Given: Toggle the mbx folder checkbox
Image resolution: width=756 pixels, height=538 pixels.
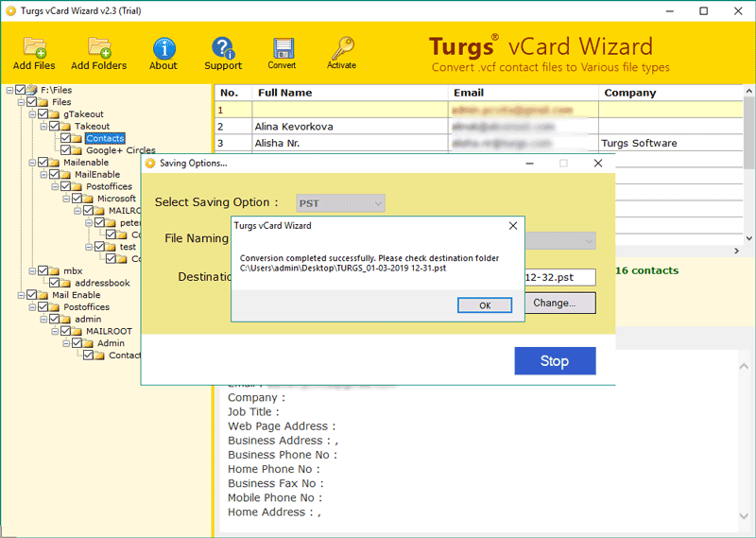Looking at the screenshot, I should pos(43,270).
